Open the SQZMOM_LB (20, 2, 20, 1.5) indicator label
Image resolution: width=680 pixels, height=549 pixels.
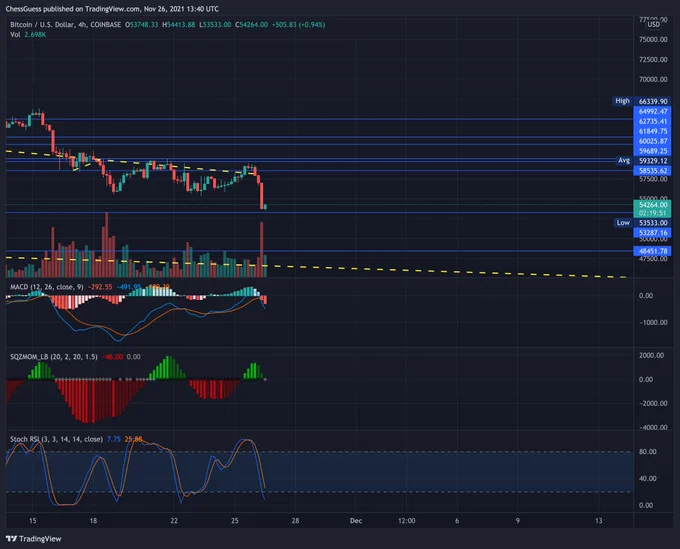pos(54,356)
